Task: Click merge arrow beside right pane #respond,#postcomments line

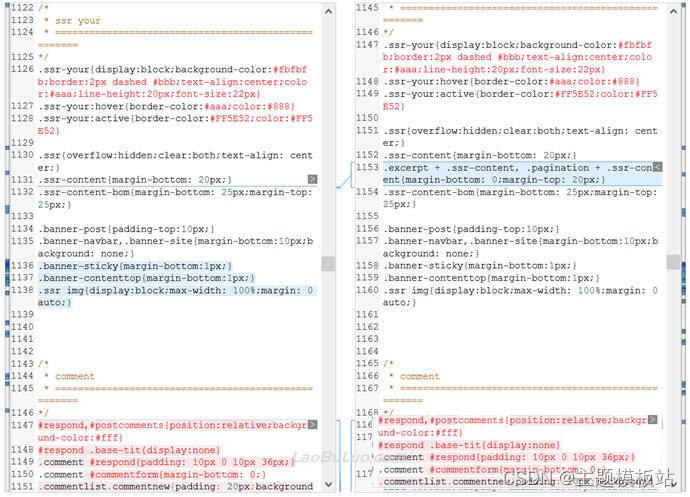Action: pos(652,420)
